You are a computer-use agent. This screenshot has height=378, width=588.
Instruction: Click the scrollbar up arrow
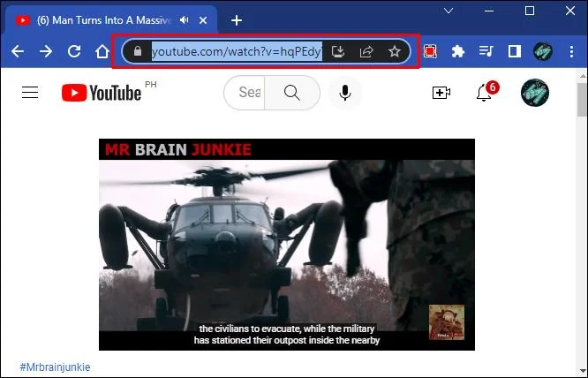(583, 76)
